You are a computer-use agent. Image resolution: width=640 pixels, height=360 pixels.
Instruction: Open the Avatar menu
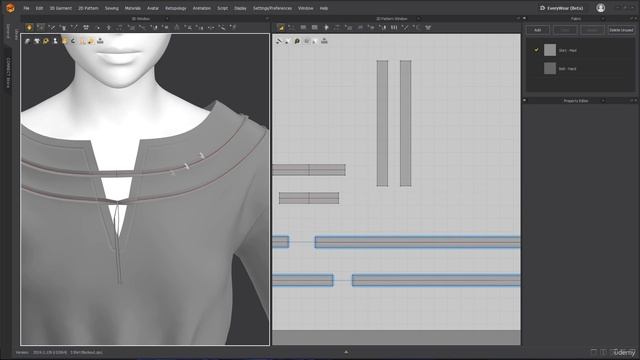coord(153,8)
